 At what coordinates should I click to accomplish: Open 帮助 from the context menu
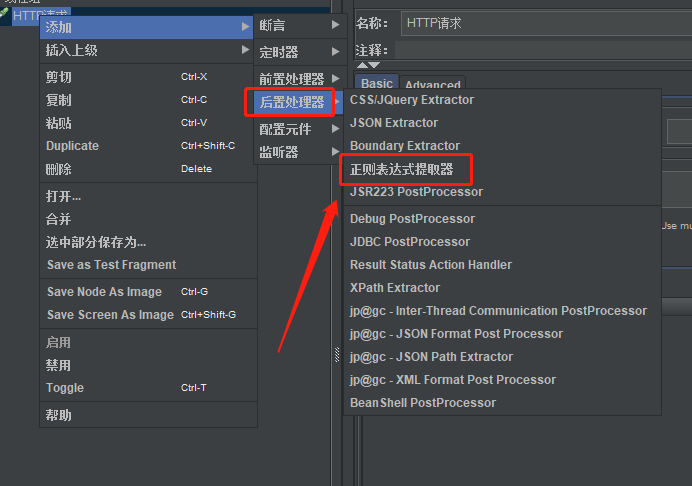click(x=148, y=415)
